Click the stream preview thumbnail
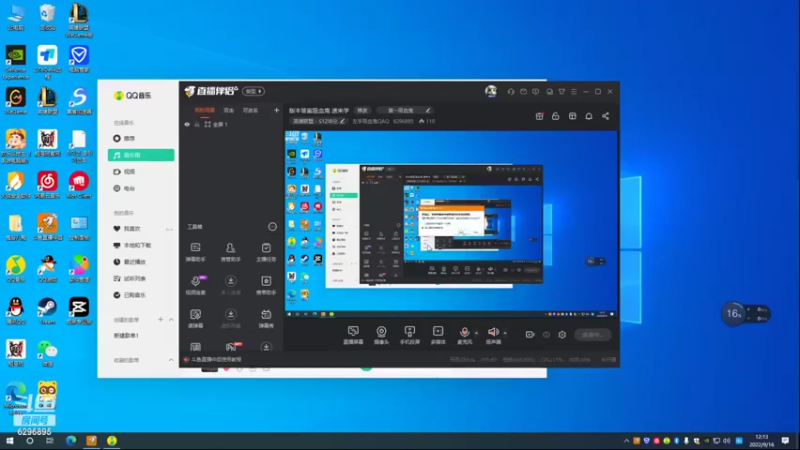The width and height of the screenshot is (800, 450). point(451,224)
